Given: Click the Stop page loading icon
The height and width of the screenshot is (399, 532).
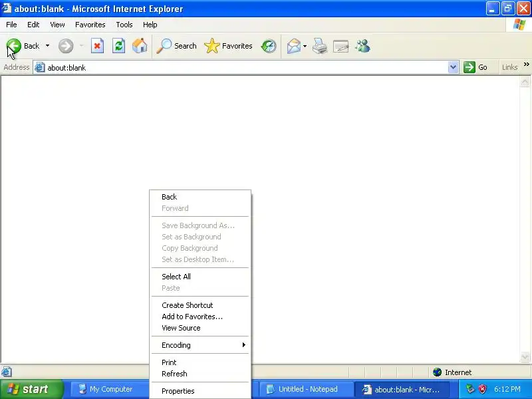Looking at the screenshot, I should 97,46.
